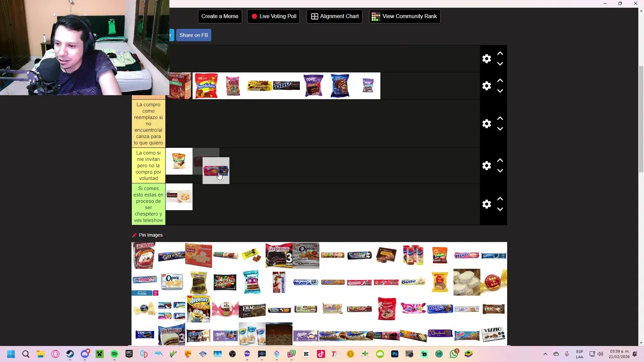Open BlueStacks from the taskbar
This screenshot has height=362, width=644.
[x=468, y=354]
